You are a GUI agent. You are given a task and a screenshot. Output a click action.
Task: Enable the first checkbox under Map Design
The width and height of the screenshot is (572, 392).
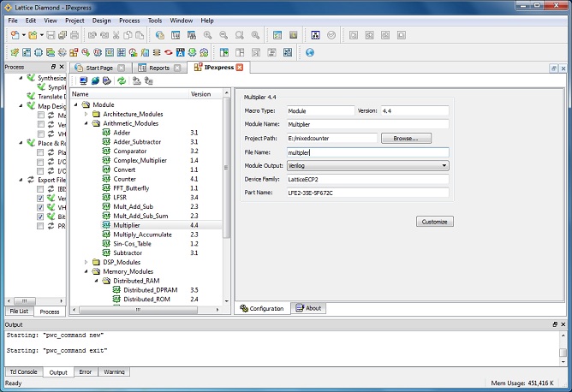(41, 115)
